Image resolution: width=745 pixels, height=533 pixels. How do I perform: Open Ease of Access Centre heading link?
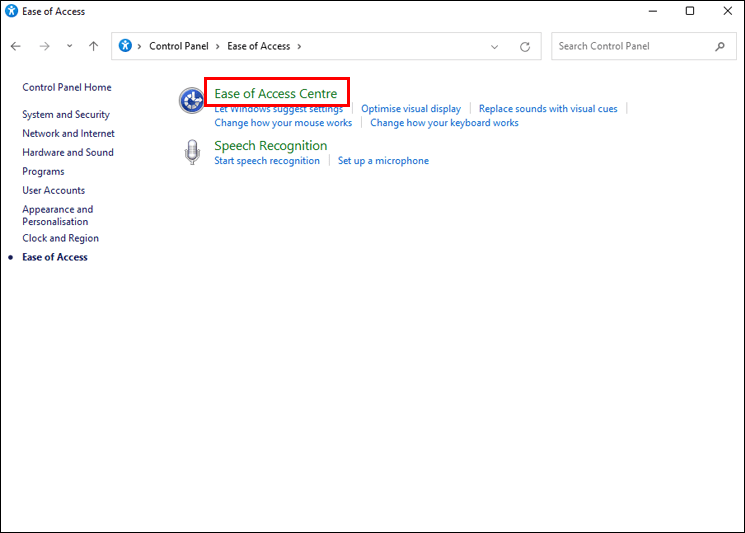click(x=276, y=94)
